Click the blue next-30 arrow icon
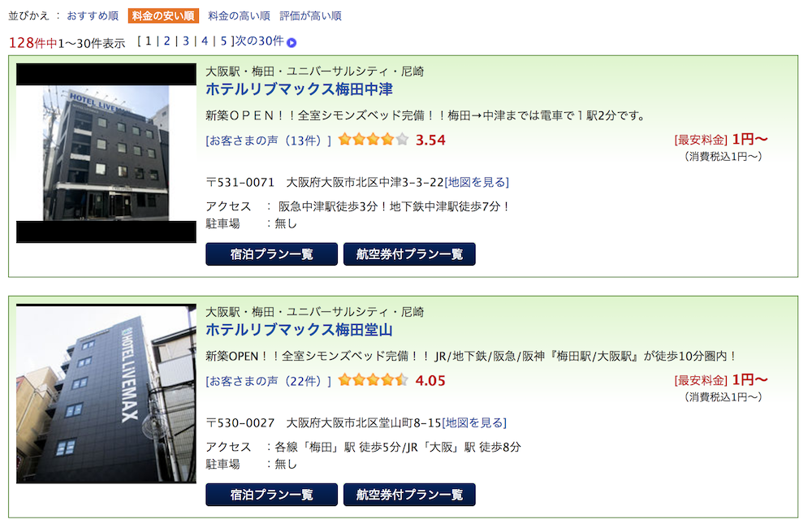 292,42
